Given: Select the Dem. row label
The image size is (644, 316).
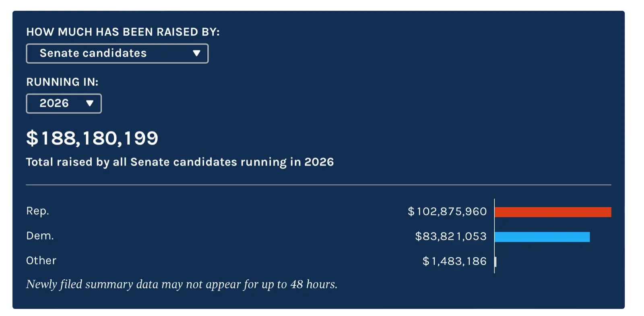Looking at the screenshot, I should pyautogui.click(x=40, y=236).
